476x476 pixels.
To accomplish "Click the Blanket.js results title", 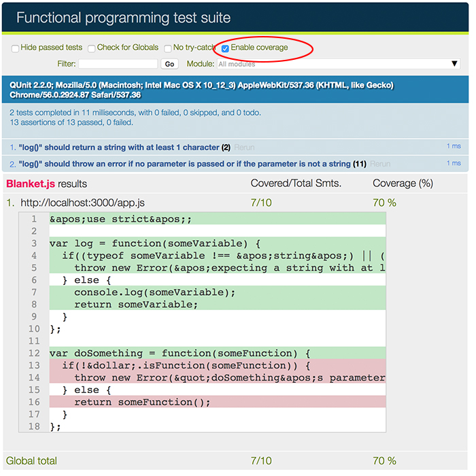I will (46, 184).
